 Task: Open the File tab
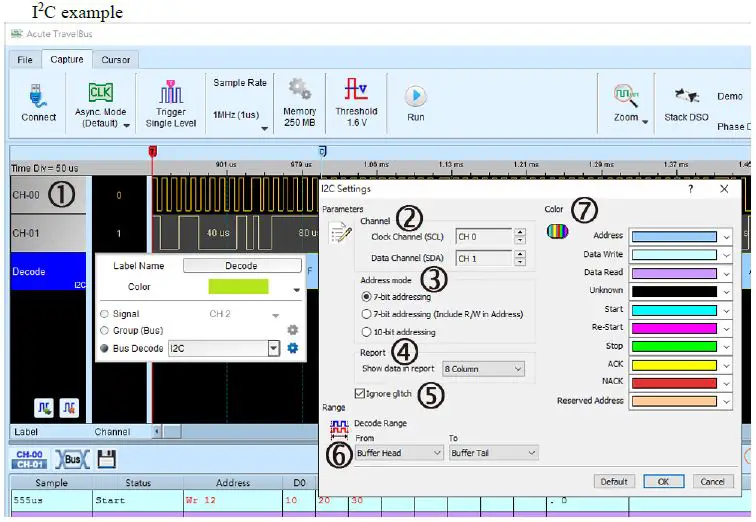[25, 60]
